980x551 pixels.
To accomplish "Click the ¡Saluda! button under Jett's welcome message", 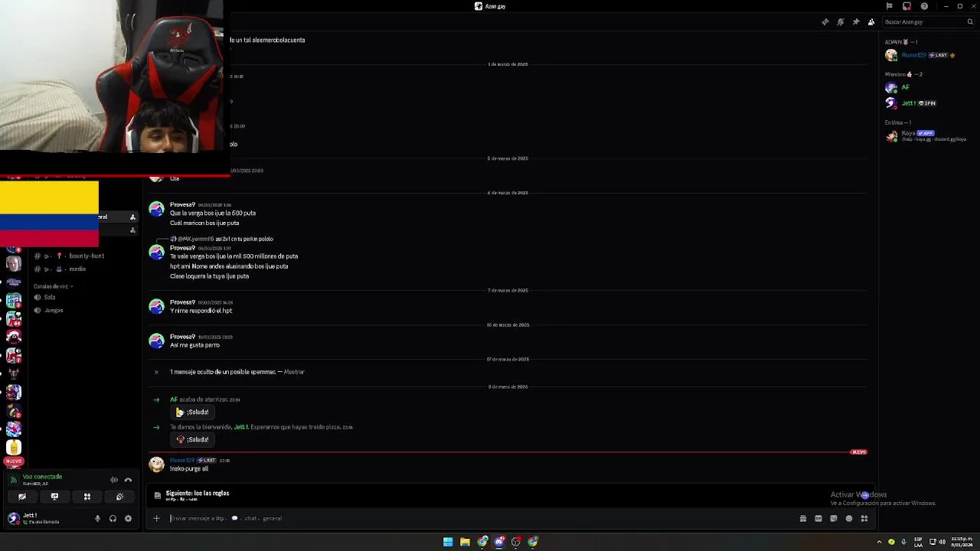I will coord(192,439).
